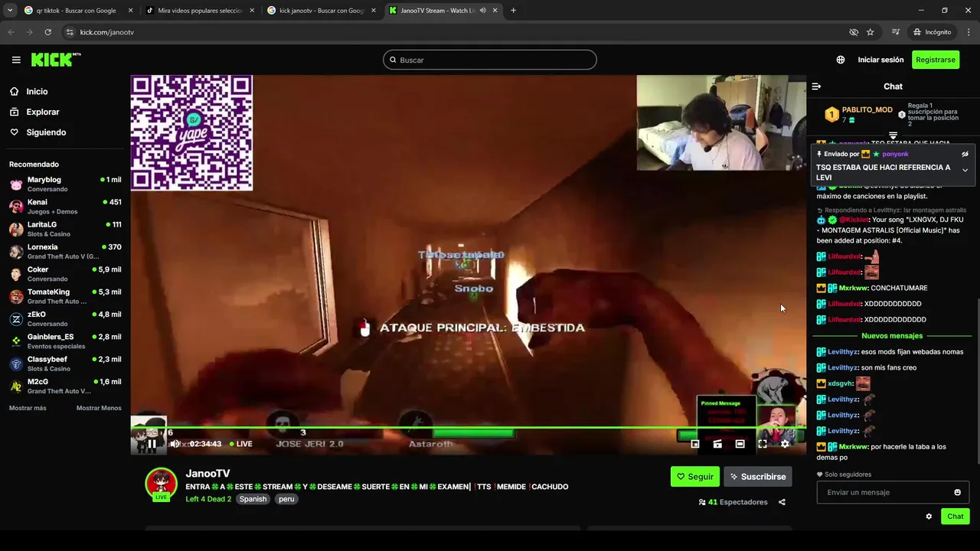Collapse the chat panel arrow icon

click(x=816, y=86)
